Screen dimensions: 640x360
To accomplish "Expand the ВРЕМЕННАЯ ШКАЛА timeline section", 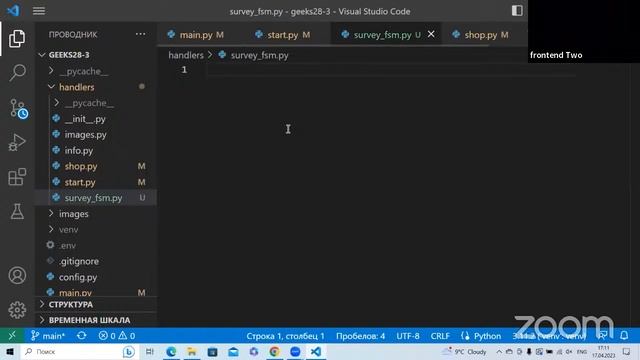I will pyautogui.click(x=96, y=320).
